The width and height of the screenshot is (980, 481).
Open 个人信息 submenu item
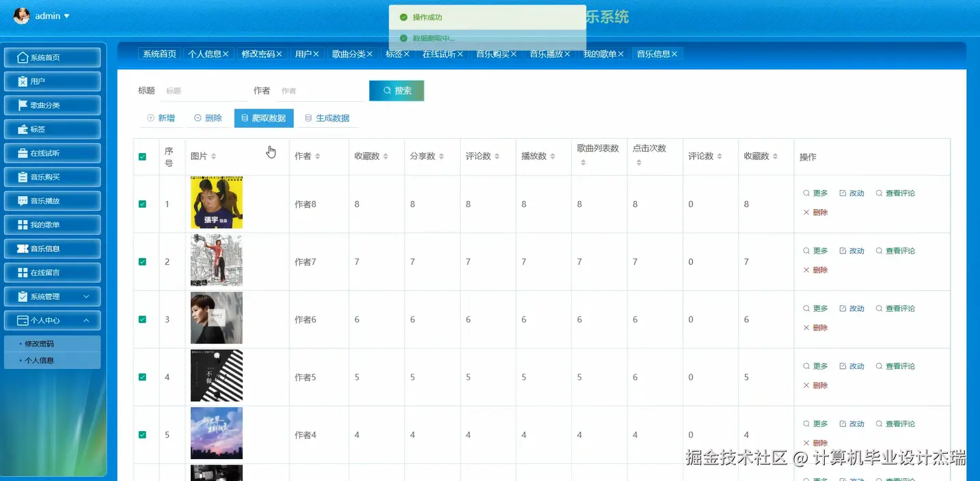point(53,360)
